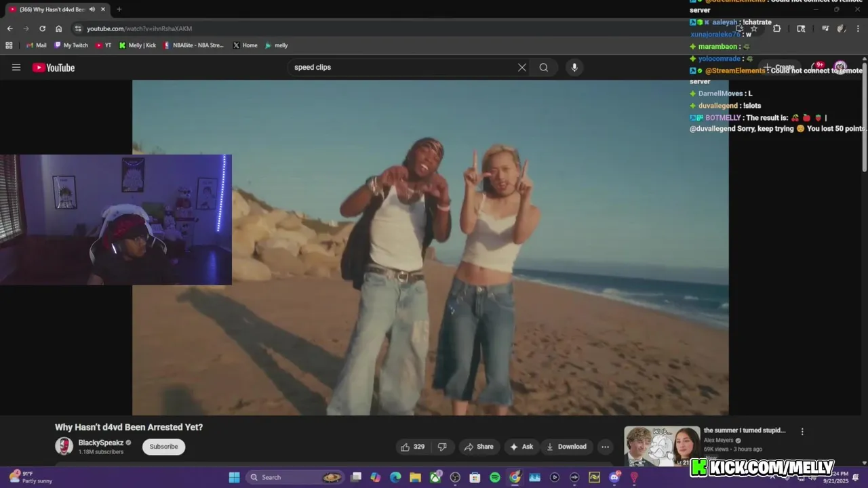
Task: Open the Chrome three-dot menu
Action: pyautogui.click(x=859, y=28)
